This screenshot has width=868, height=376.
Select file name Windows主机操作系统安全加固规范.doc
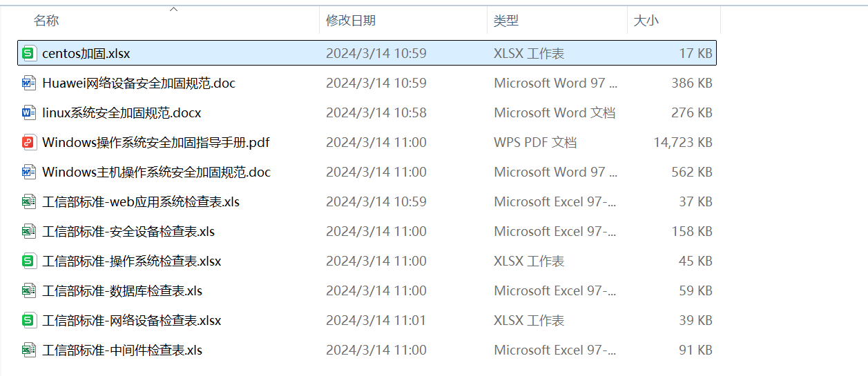[157, 172]
